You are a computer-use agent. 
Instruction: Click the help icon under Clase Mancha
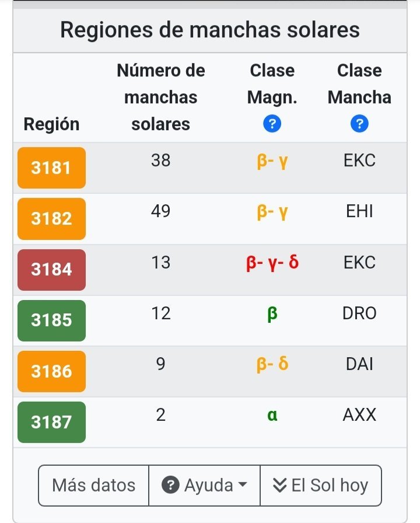point(359,124)
